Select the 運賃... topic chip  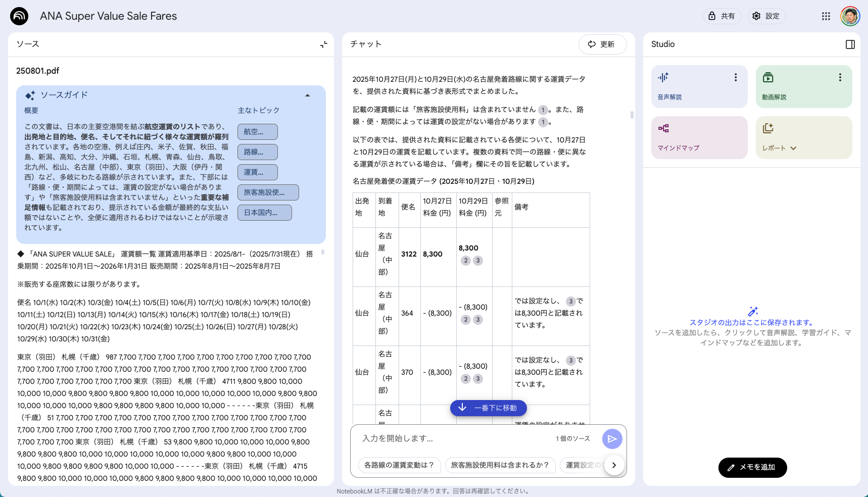pyautogui.click(x=258, y=172)
